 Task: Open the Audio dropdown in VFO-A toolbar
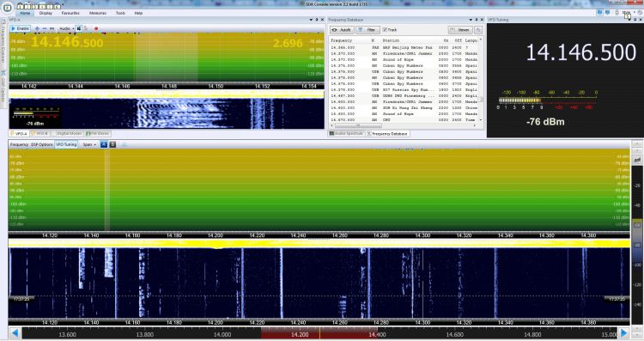[66, 28]
